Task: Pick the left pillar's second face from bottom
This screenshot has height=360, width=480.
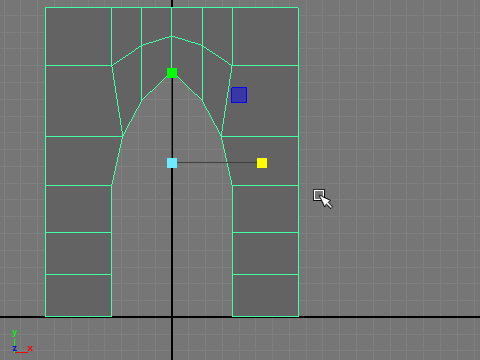Action: pyautogui.click(x=78, y=253)
